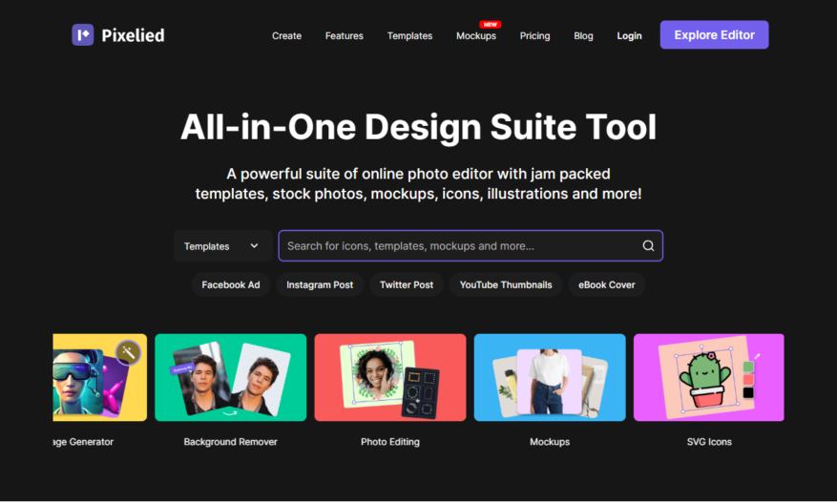
Task: Focus the search input field
Action: (471, 245)
